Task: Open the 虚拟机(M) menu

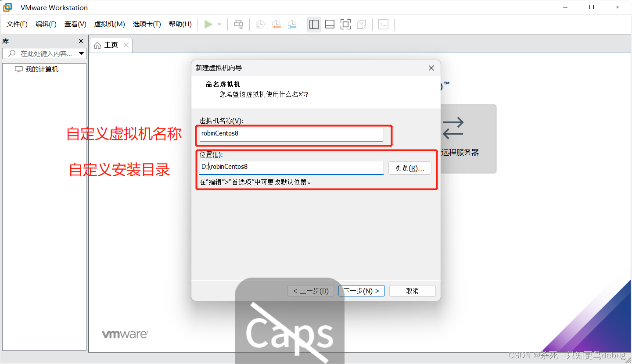Action: click(x=110, y=24)
